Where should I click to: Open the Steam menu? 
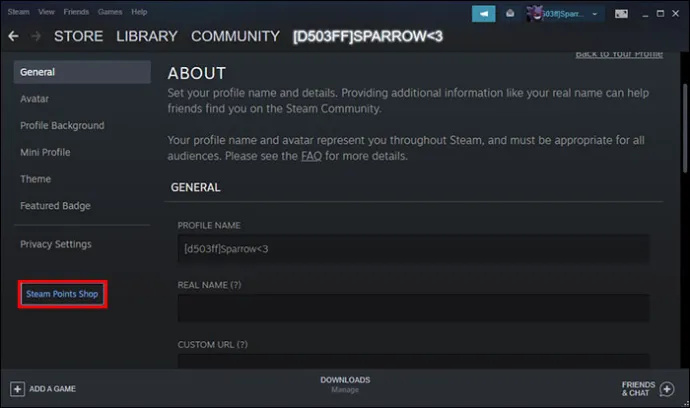pos(18,12)
